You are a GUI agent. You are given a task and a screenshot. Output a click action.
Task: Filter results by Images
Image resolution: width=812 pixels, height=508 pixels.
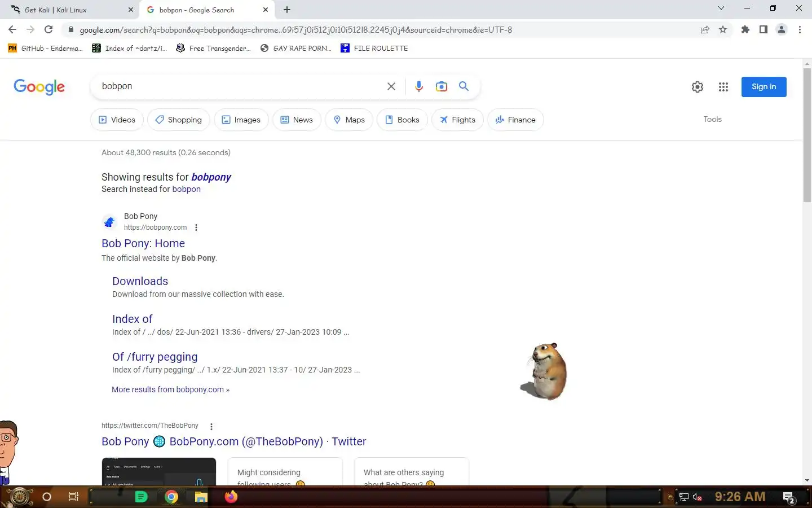[241, 120]
